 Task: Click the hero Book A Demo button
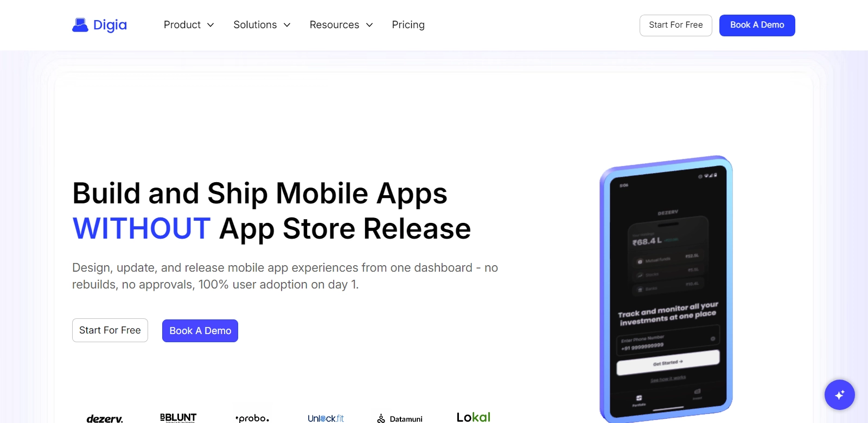click(200, 331)
